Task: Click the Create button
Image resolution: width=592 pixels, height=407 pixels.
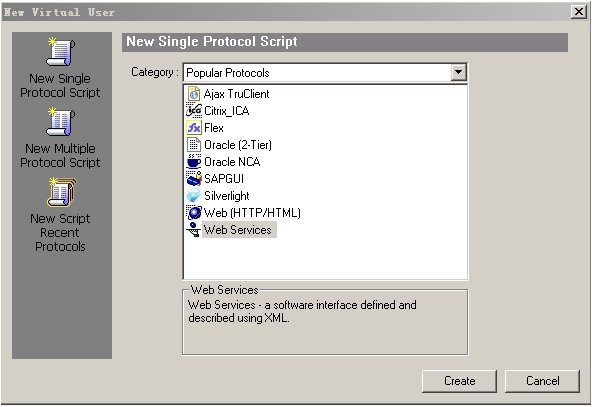Action: [x=459, y=381]
